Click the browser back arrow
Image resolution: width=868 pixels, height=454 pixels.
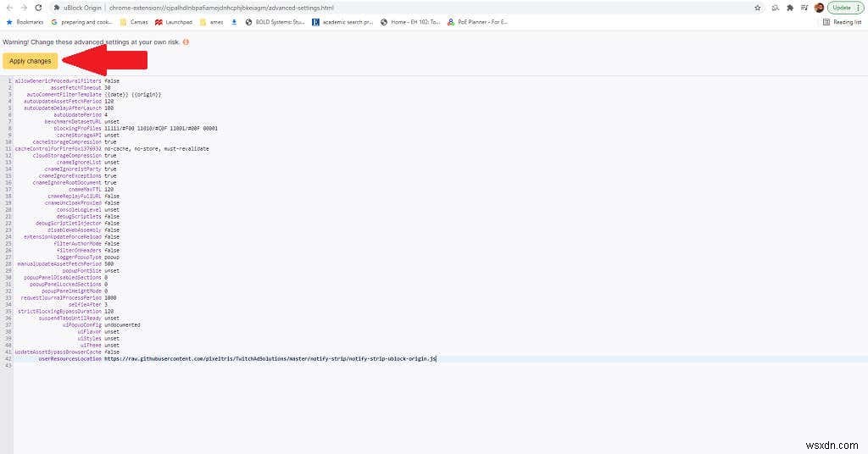coord(9,8)
